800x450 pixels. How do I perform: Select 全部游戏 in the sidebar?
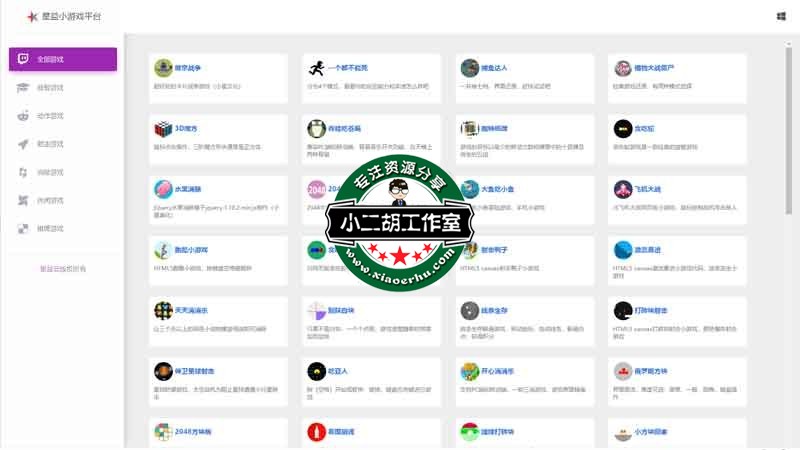click(x=62, y=59)
